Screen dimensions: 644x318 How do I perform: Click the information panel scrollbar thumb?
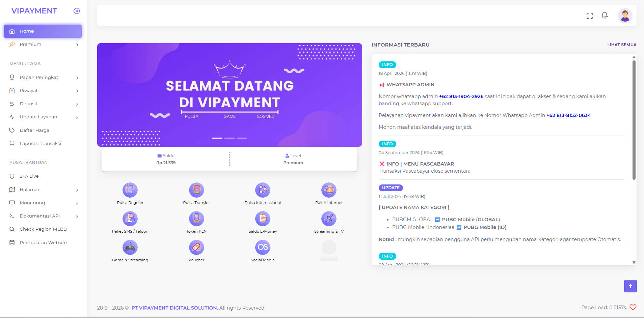click(634, 120)
